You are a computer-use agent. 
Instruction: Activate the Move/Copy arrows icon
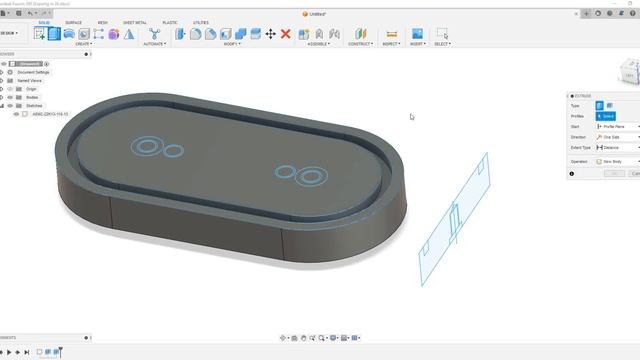click(x=270, y=34)
